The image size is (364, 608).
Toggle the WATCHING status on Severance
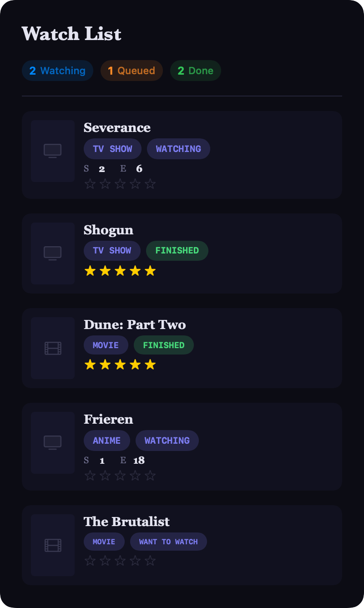(x=178, y=149)
